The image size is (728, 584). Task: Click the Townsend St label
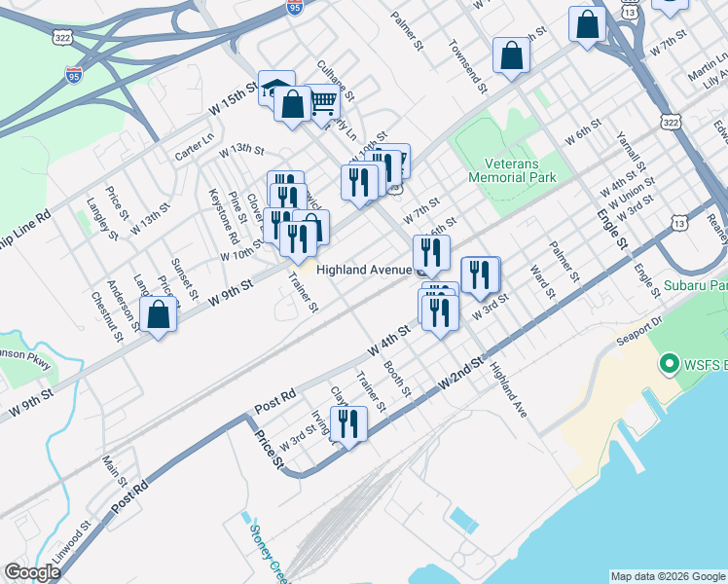pyautogui.click(x=468, y=66)
